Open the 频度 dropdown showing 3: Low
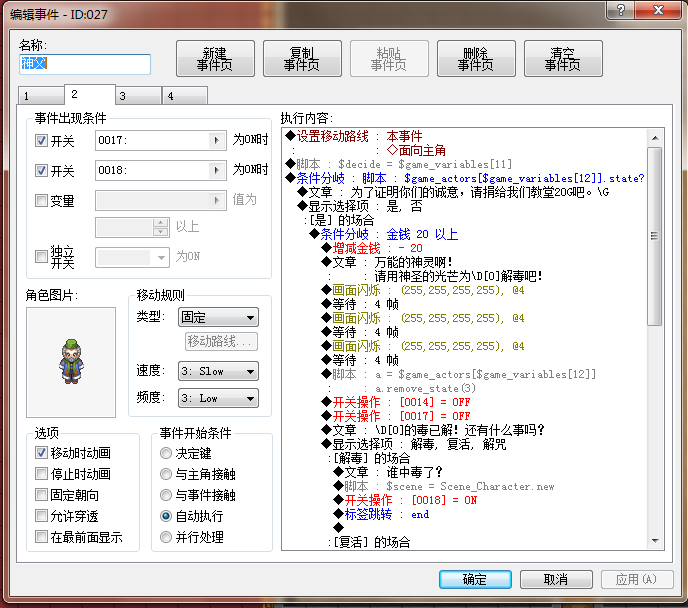Image resolution: width=688 pixels, height=608 pixels. (x=218, y=398)
